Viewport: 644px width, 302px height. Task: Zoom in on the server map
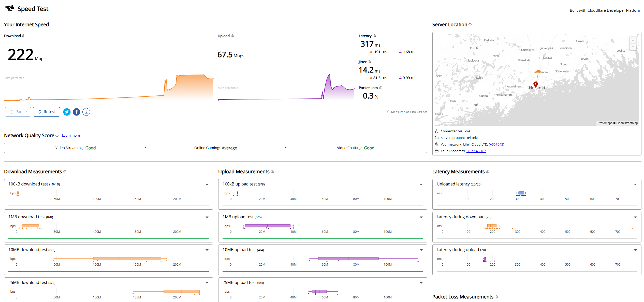(633, 40)
